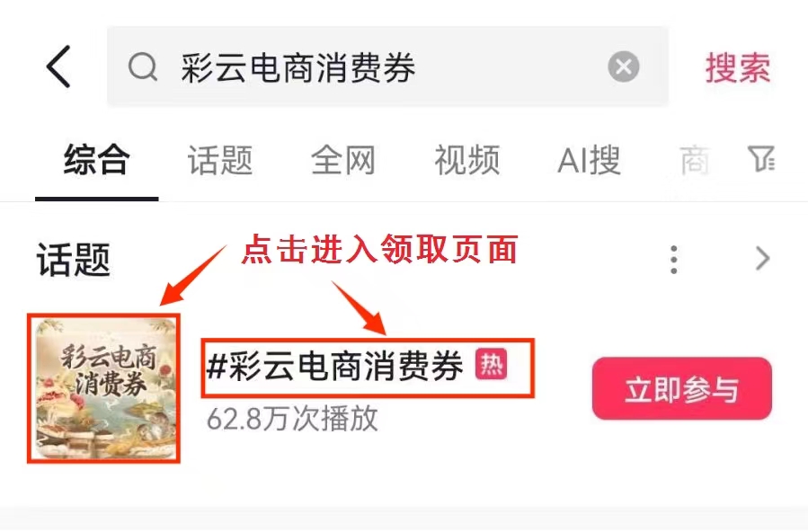This screenshot has width=808, height=532.
Task: Open the filter funnel icon
Action: coord(761,159)
